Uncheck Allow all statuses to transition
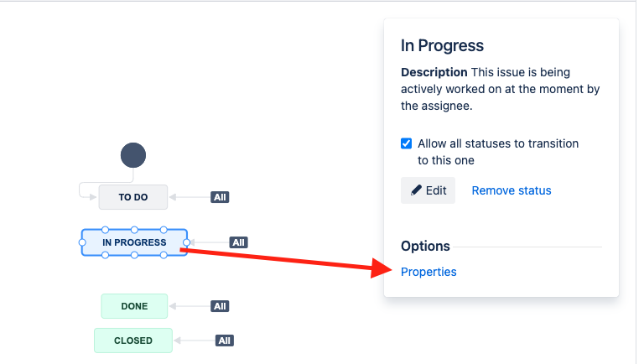The height and width of the screenshot is (364, 644). [x=406, y=143]
